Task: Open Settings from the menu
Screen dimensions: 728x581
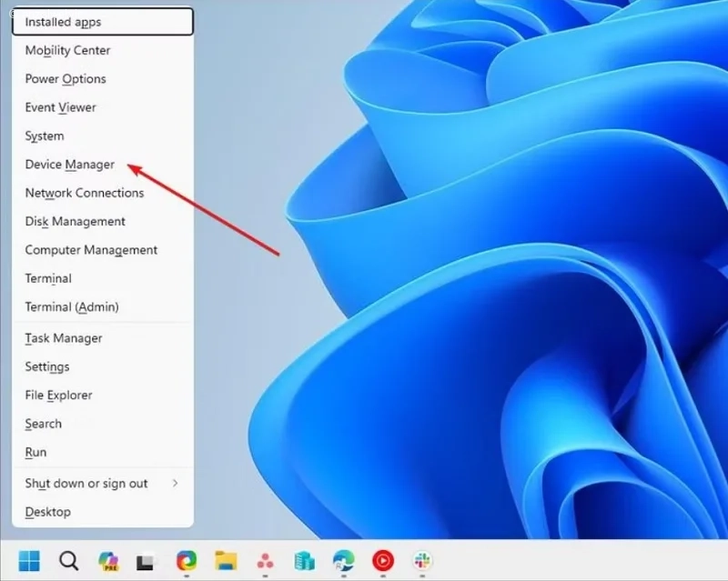Action: [103, 366]
